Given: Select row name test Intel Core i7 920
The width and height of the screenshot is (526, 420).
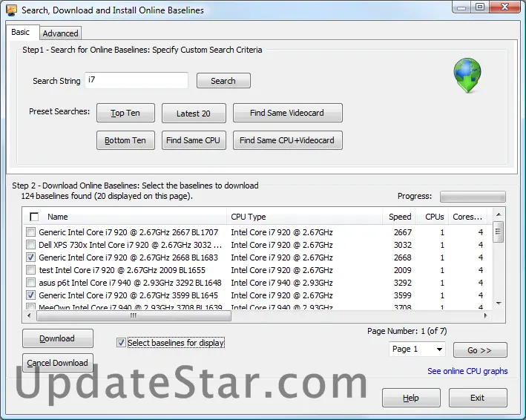Looking at the screenshot, I should tap(122, 270).
